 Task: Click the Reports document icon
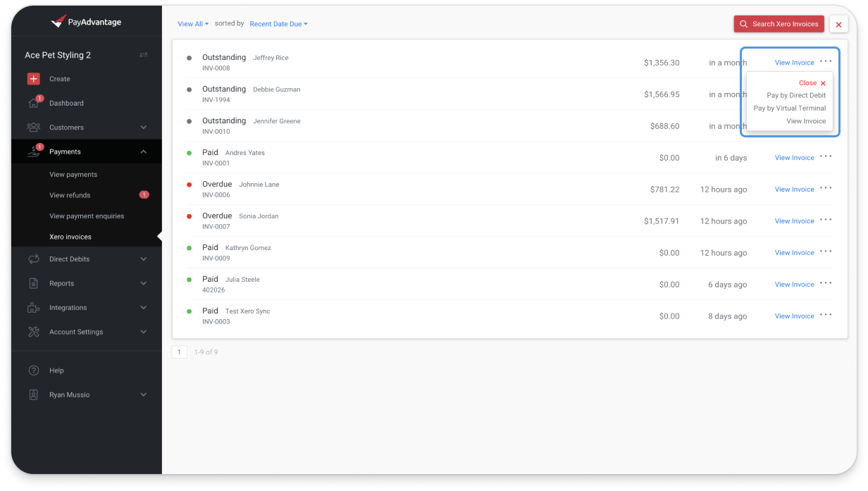point(33,283)
